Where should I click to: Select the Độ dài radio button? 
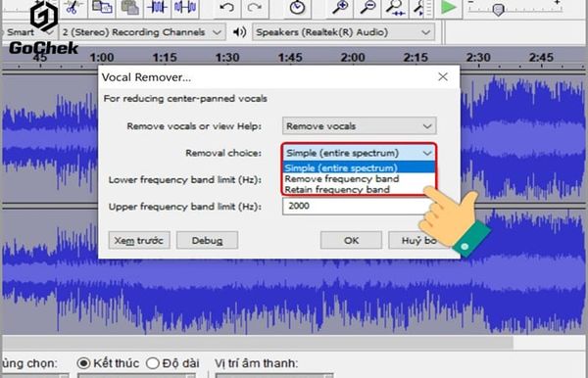(153, 363)
